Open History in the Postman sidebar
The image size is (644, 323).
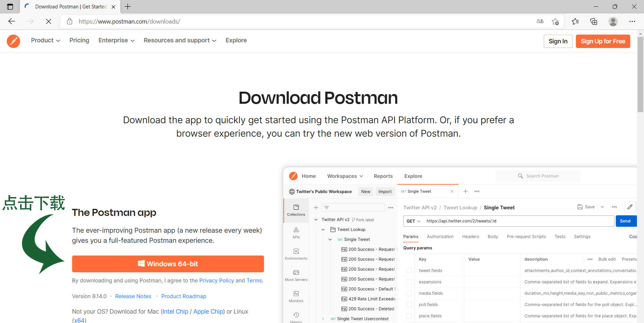click(296, 317)
